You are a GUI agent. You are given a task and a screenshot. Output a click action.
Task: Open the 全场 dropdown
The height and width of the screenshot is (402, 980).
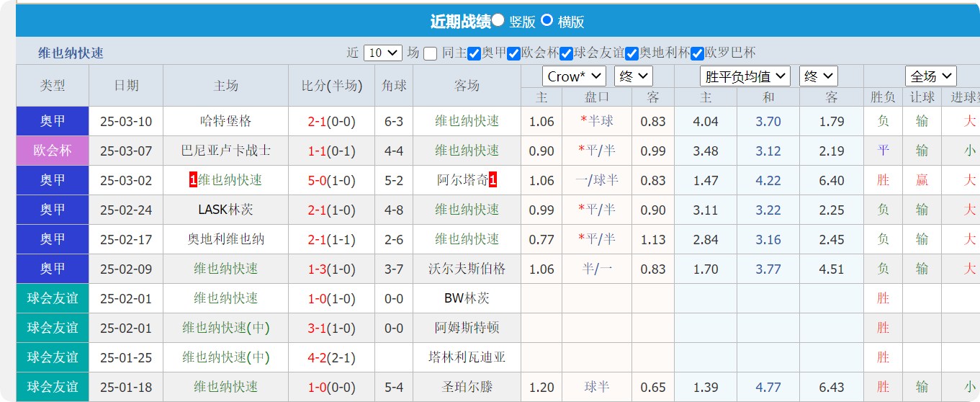pos(930,76)
